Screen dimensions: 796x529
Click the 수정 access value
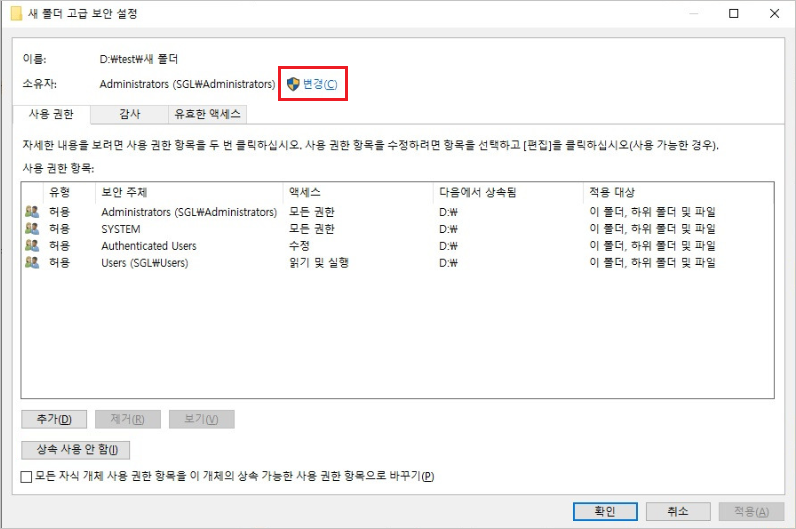point(300,246)
